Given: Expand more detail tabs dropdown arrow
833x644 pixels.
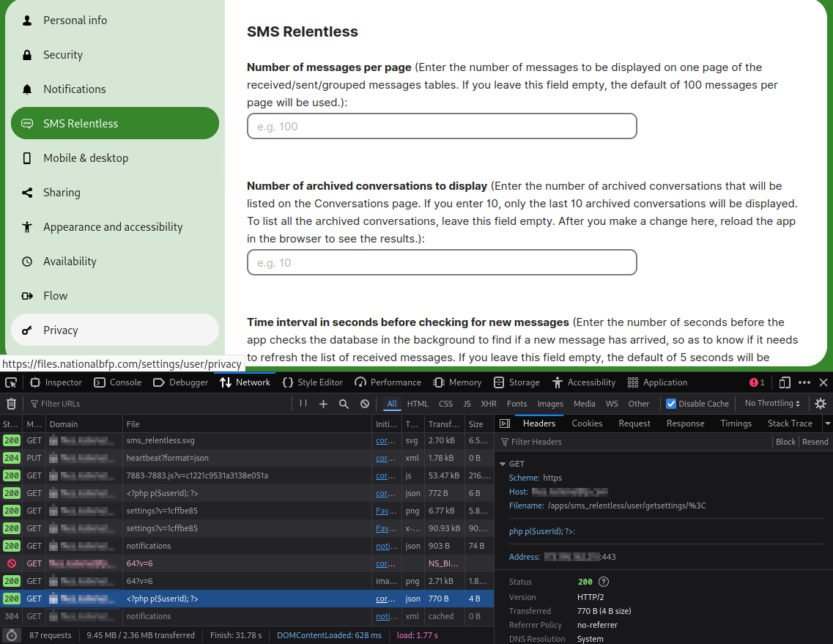Looking at the screenshot, I should pyautogui.click(x=827, y=423).
